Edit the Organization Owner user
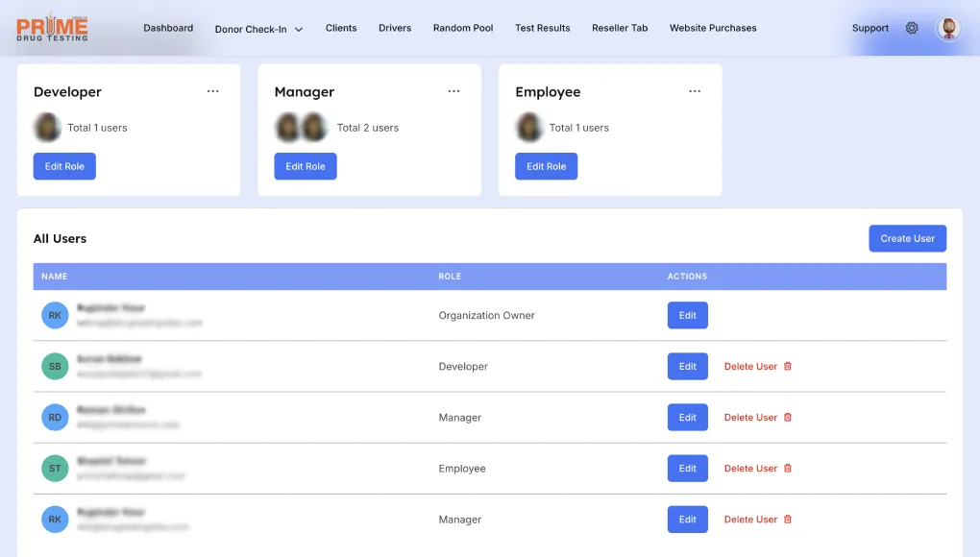 [x=687, y=316]
